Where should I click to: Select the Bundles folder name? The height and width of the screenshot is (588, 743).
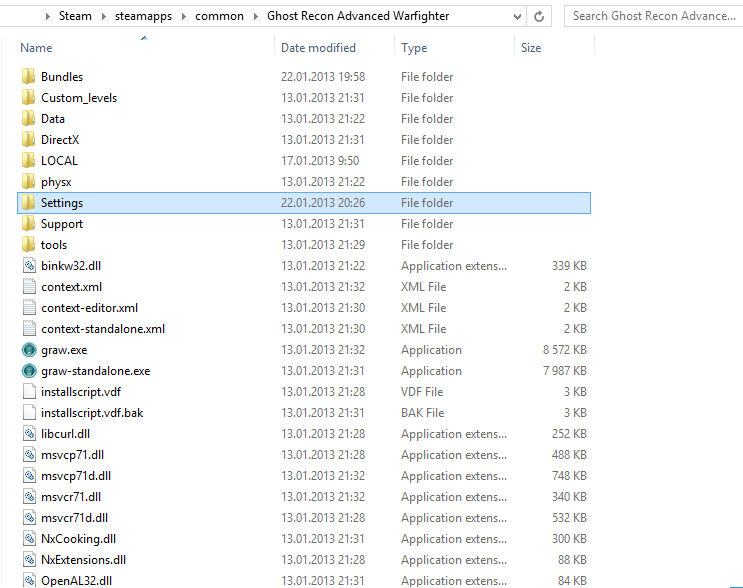click(x=62, y=77)
